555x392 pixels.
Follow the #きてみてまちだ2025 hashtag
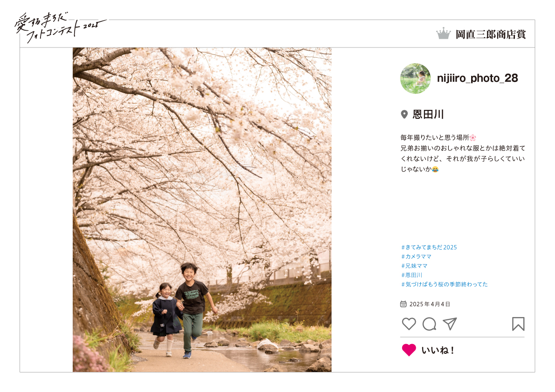click(429, 247)
